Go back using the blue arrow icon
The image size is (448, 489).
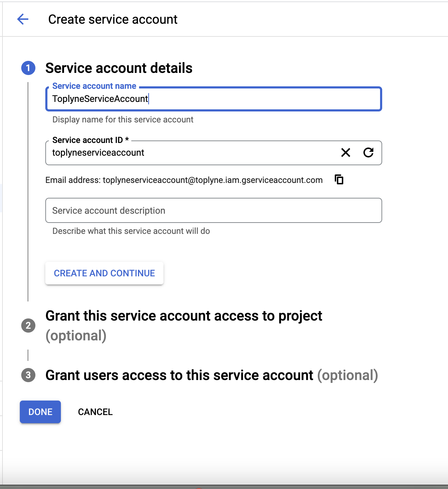(x=23, y=19)
